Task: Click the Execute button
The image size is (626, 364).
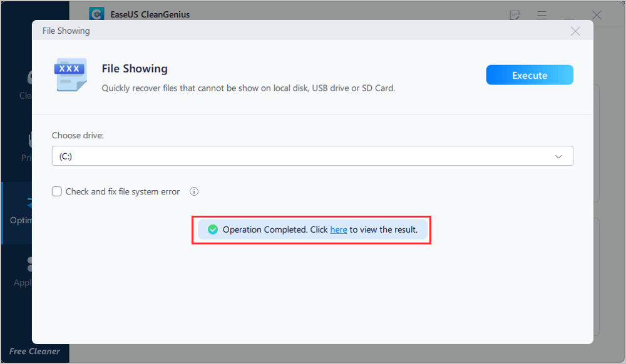Action: pyautogui.click(x=530, y=75)
